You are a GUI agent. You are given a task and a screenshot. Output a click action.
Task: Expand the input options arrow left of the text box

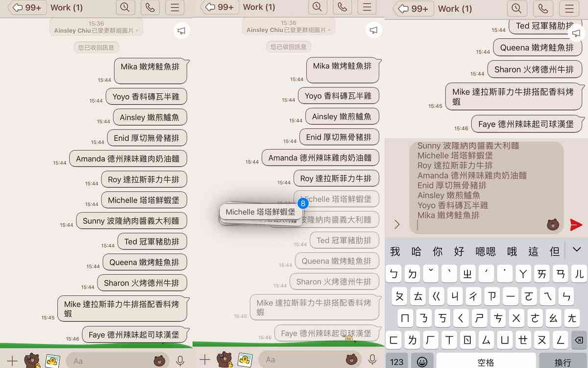click(x=397, y=225)
